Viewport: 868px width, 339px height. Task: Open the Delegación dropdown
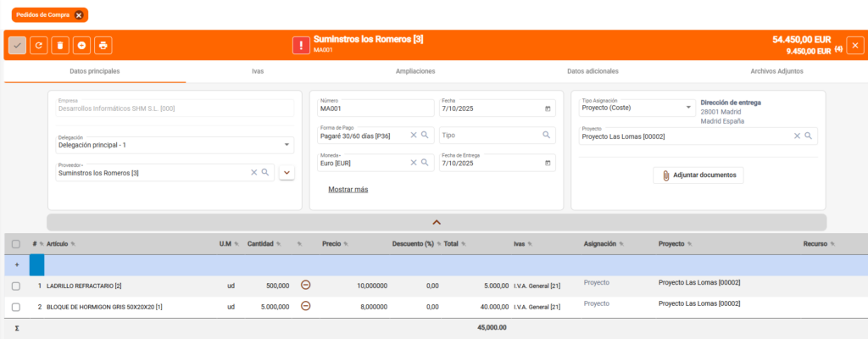coord(287,144)
